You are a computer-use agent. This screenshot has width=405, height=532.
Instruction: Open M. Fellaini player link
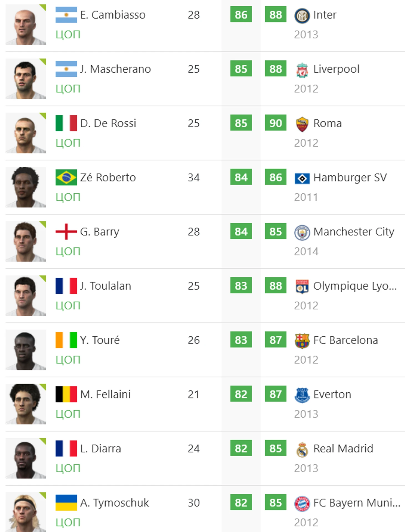click(x=105, y=394)
